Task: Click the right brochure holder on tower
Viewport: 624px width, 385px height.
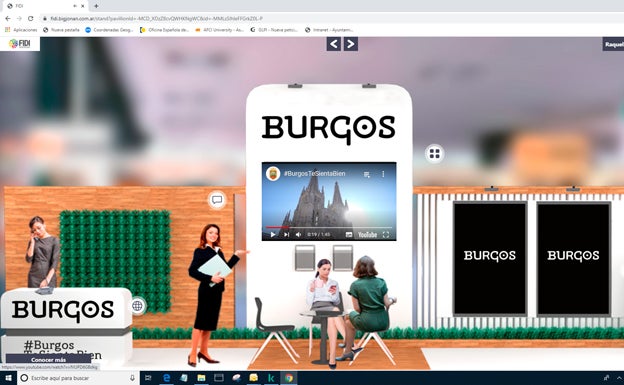Action: [x=343, y=258]
